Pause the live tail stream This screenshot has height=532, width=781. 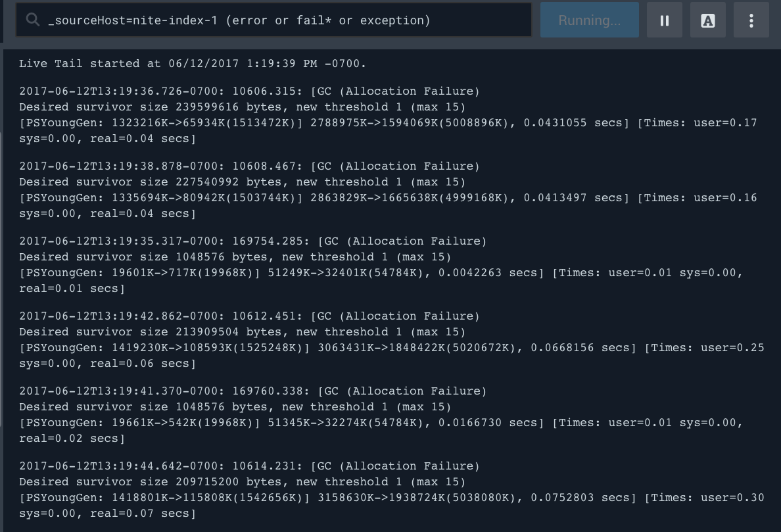pyautogui.click(x=664, y=20)
